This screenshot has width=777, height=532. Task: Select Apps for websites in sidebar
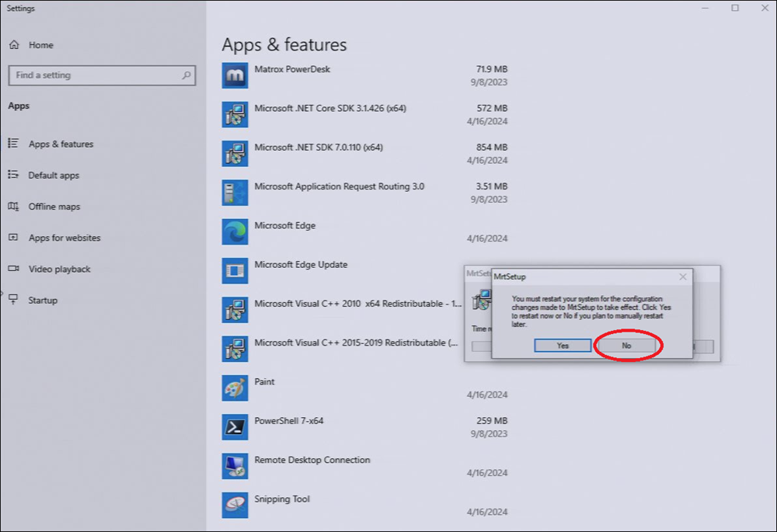click(x=64, y=238)
